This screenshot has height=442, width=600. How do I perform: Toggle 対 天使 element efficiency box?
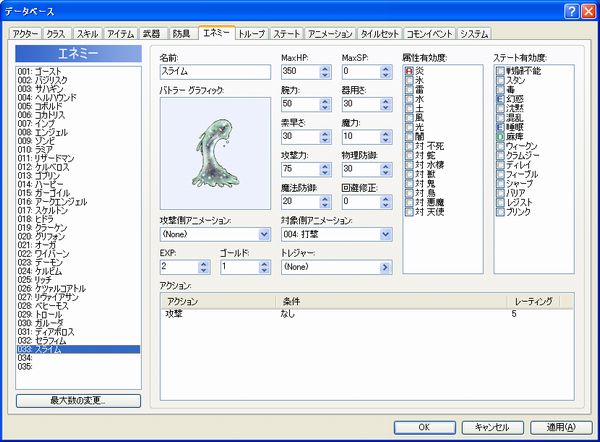click(409, 212)
